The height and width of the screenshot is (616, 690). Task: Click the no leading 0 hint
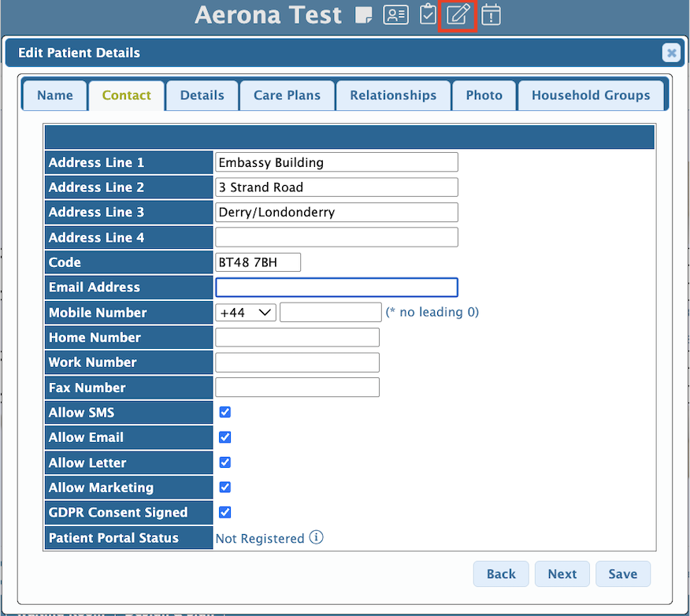(432, 312)
